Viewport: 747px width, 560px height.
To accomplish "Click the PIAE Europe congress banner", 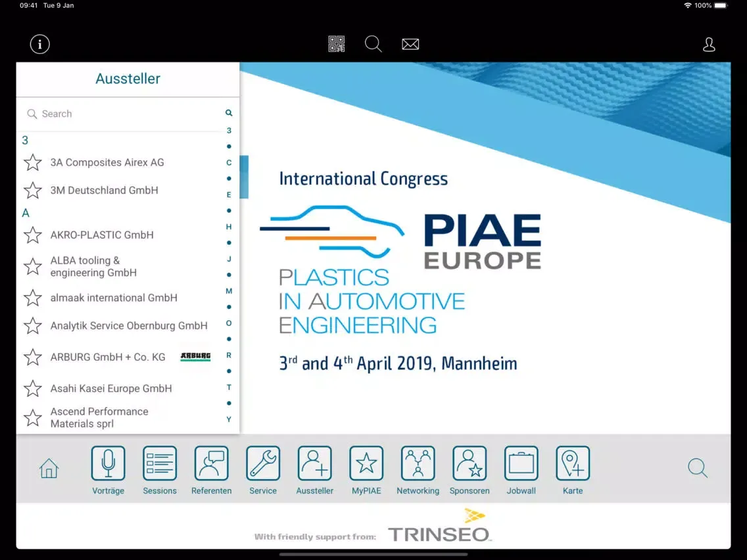I will (x=485, y=248).
